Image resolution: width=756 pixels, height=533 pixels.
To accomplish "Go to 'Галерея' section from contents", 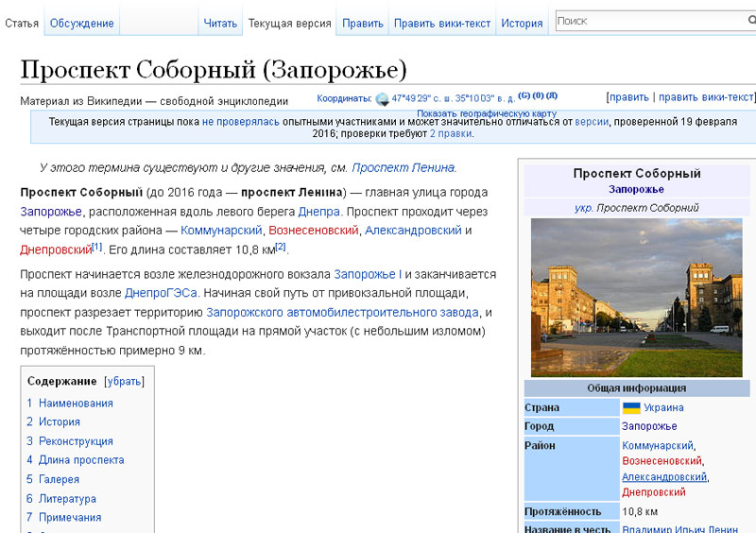I will pyautogui.click(x=59, y=479).
